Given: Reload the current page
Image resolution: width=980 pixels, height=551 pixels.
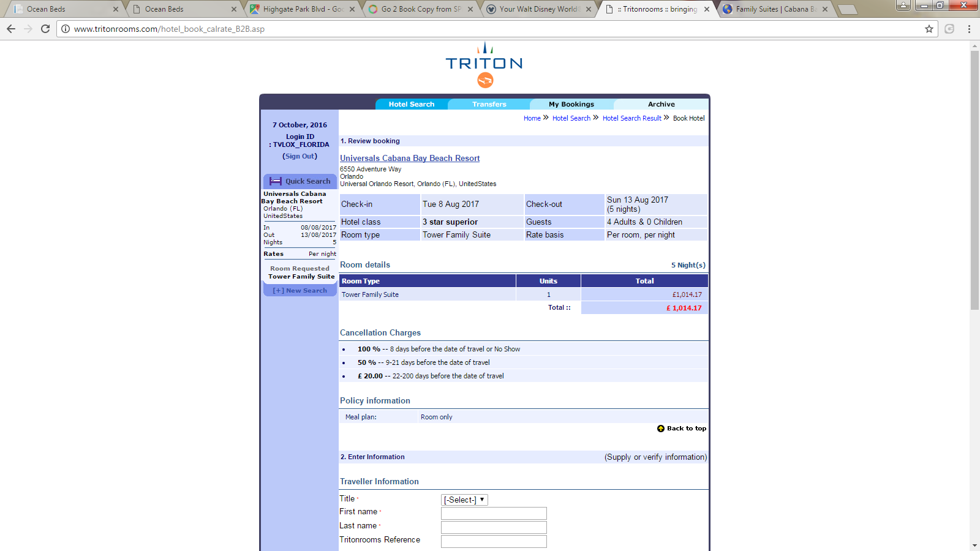Looking at the screenshot, I should pyautogui.click(x=45, y=29).
